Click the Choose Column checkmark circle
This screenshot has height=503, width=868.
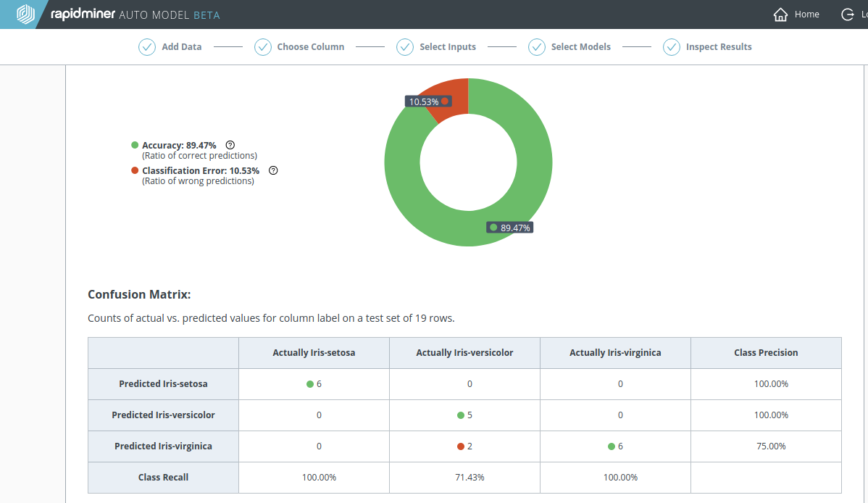tap(262, 47)
